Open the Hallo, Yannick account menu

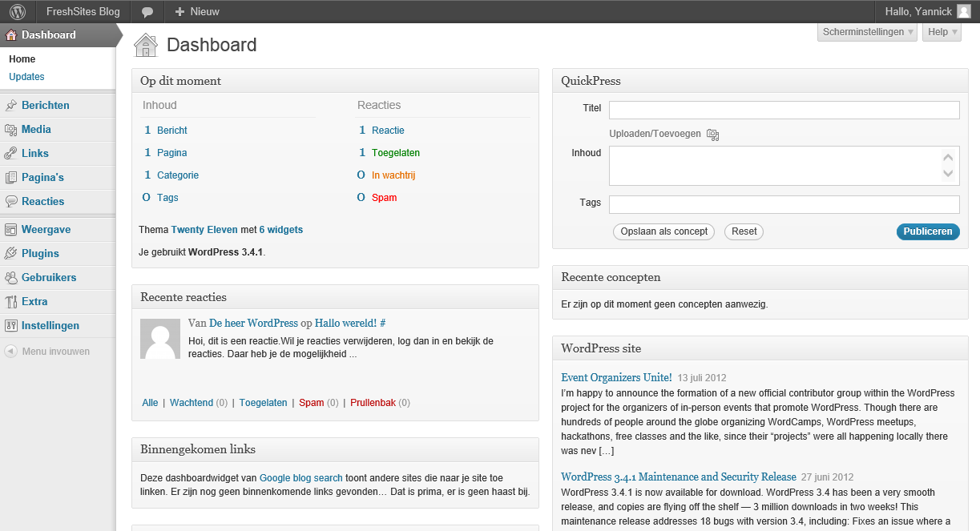(x=927, y=12)
